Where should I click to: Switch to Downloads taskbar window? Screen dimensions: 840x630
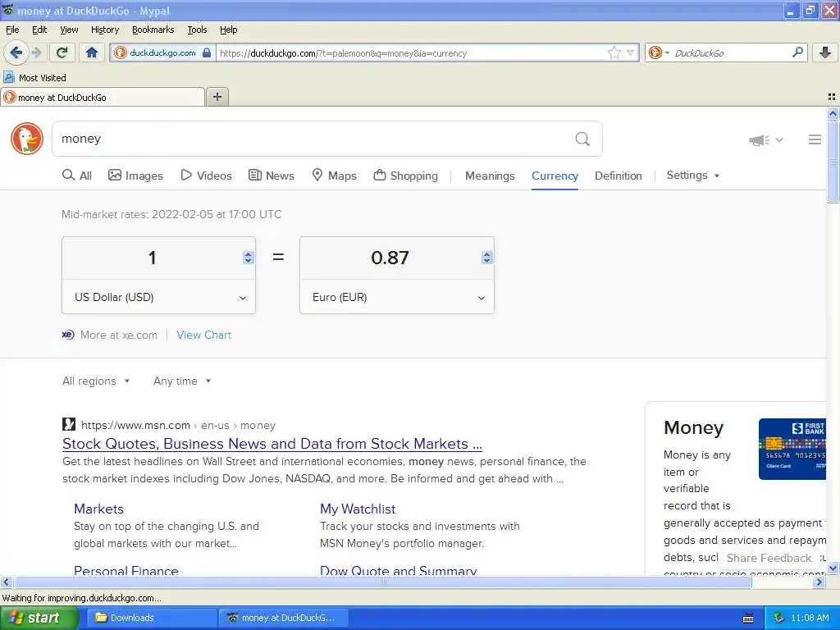click(152, 618)
